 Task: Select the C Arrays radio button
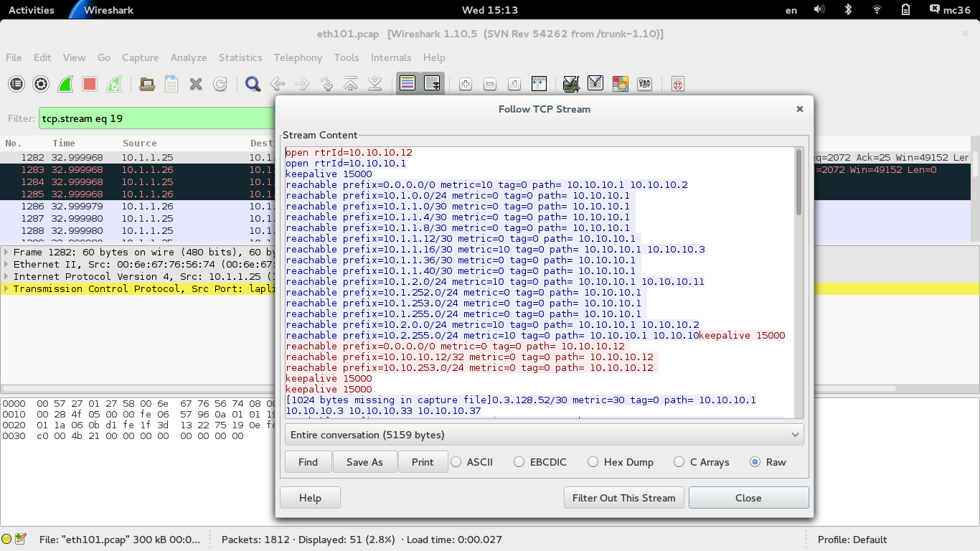coord(679,462)
